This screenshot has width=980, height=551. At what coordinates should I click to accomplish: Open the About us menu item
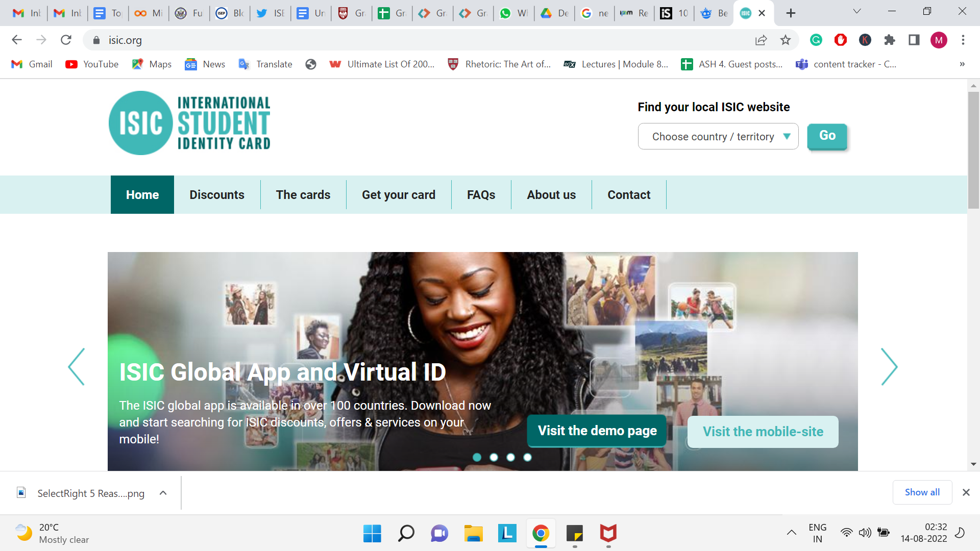pos(551,195)
